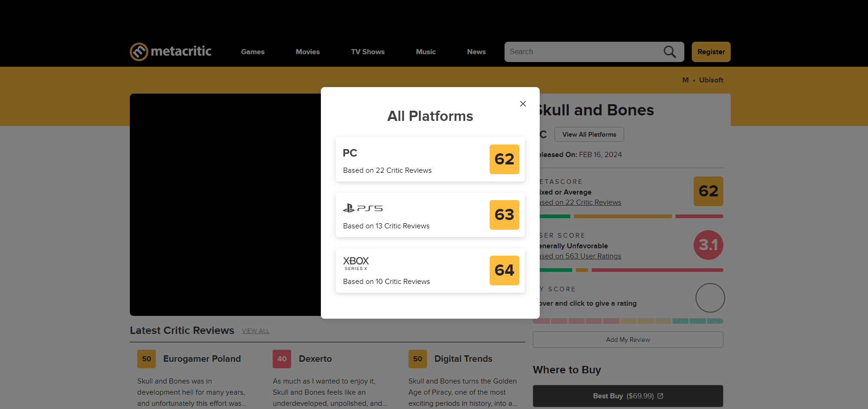Click the My Score rating bar
This screenshot has width=868, height=409.
(x=628, y=321)
